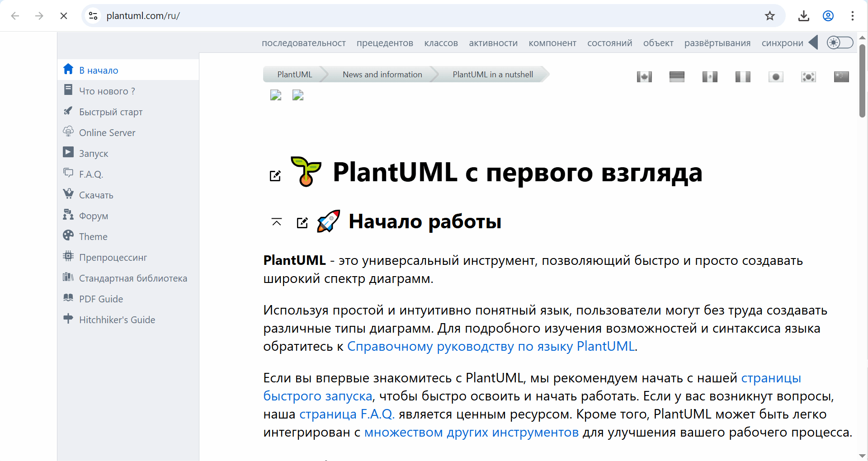Click the Online Server cloud icon

pos(68,132)
